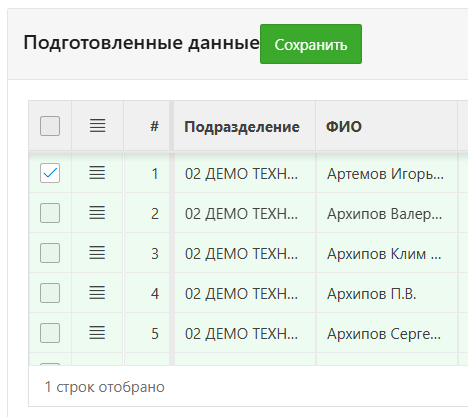Click the green Сохранить button
This screenshot has width=468, height=417.
click(311, 44)
